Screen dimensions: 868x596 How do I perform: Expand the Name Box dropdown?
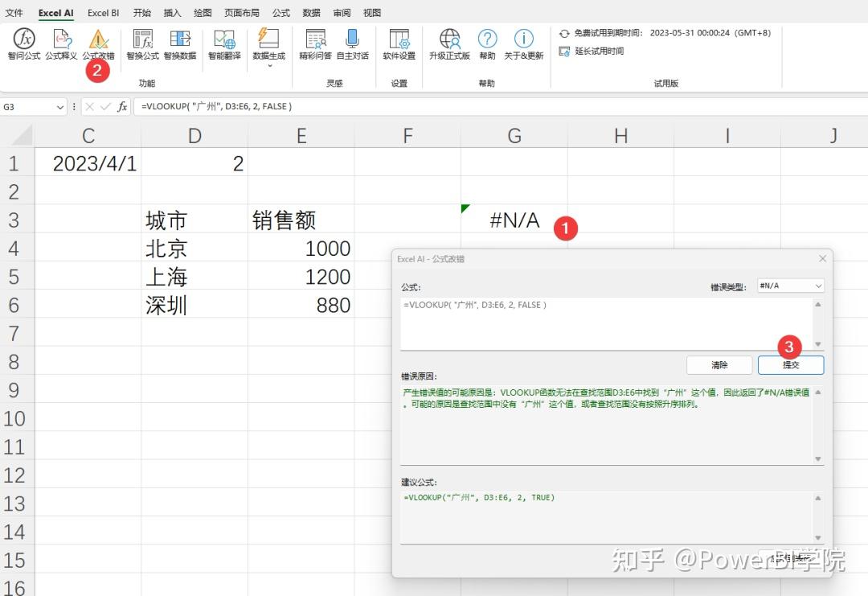pyautogui.click(x=61, y=106)
